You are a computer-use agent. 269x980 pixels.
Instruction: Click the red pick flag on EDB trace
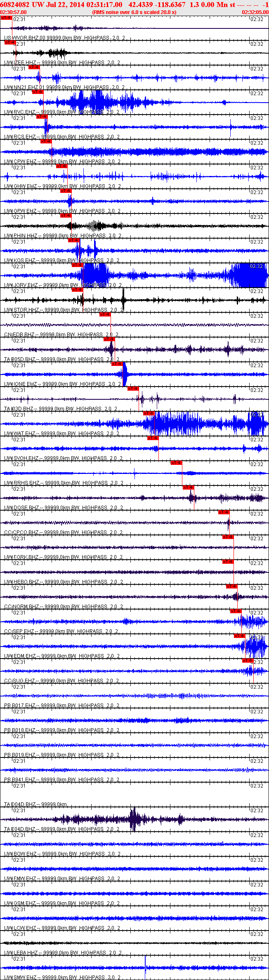tap(105, 314)
